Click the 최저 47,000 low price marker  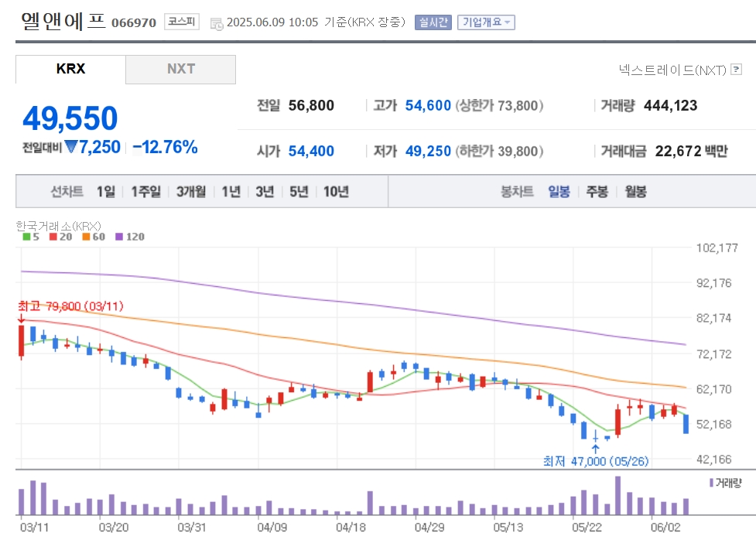pyautogui.click(x=596, y=461)
